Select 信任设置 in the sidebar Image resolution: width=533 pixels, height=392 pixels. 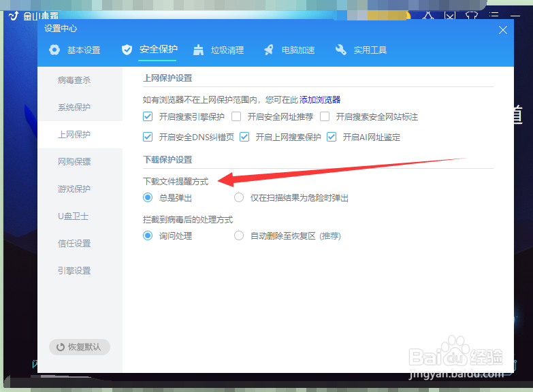[80, 244]
